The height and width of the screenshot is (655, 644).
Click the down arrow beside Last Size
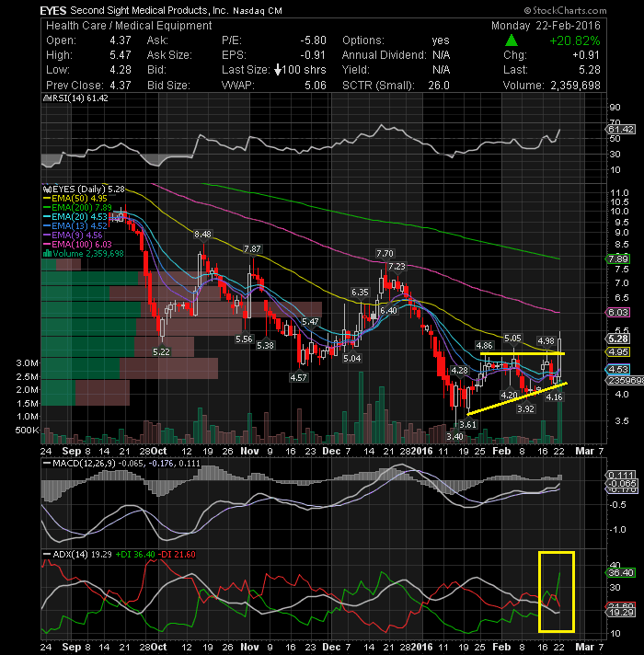click(278, 70)
